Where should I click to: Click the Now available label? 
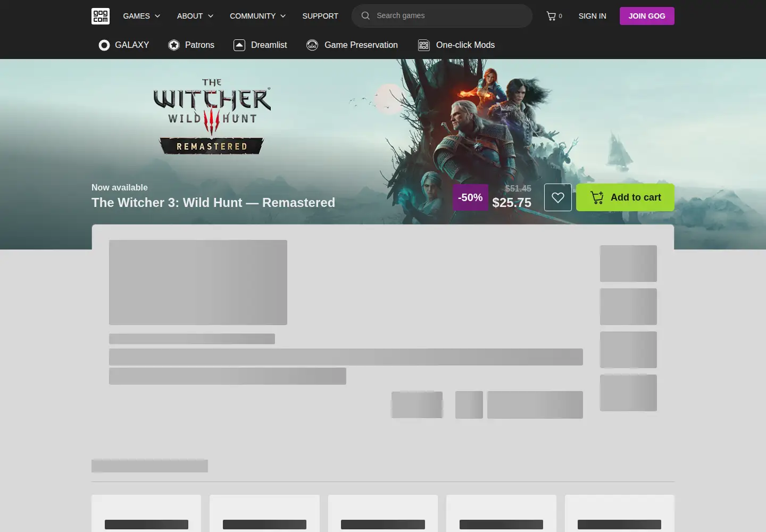click(120, 187)
